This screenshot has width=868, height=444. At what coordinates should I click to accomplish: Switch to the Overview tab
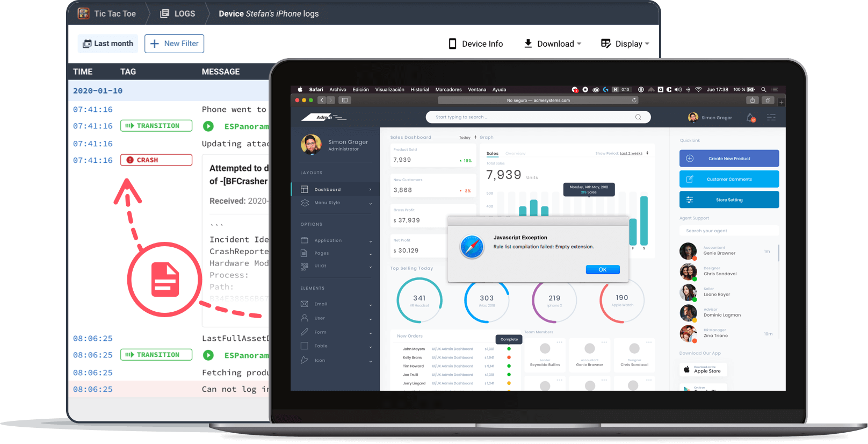click(515, 154)
